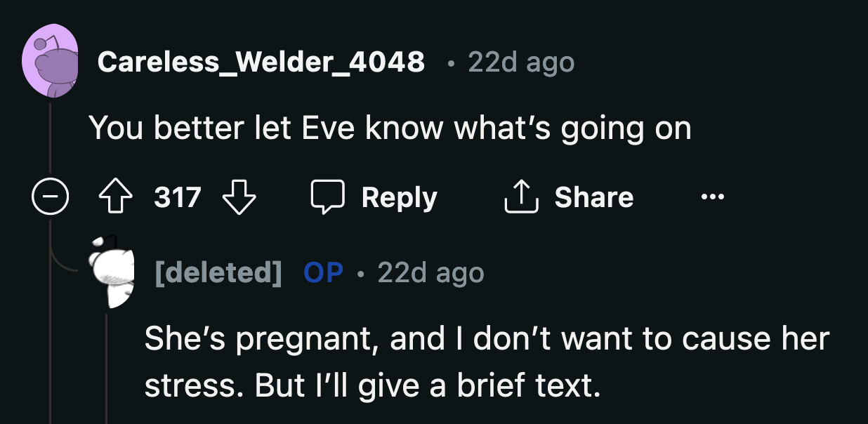
Task: Downvote Careless_Welder_4048's comment
Action: click(240, 197)
